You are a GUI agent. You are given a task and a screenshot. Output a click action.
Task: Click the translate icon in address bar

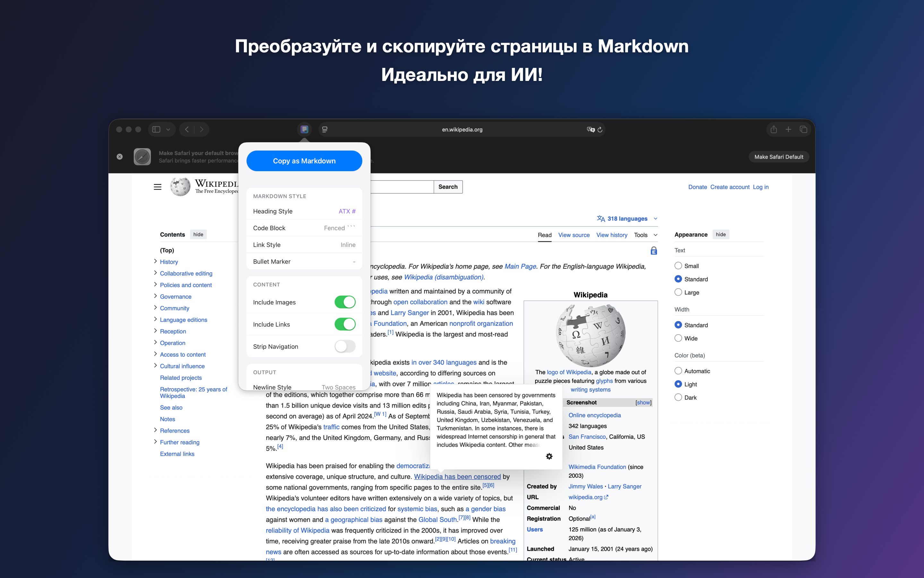tap(591, 129)
